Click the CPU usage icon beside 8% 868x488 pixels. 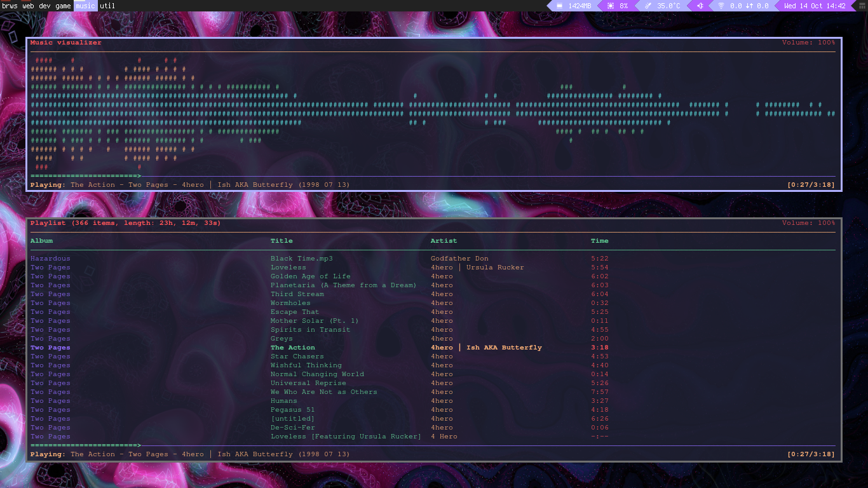point(611,6)
